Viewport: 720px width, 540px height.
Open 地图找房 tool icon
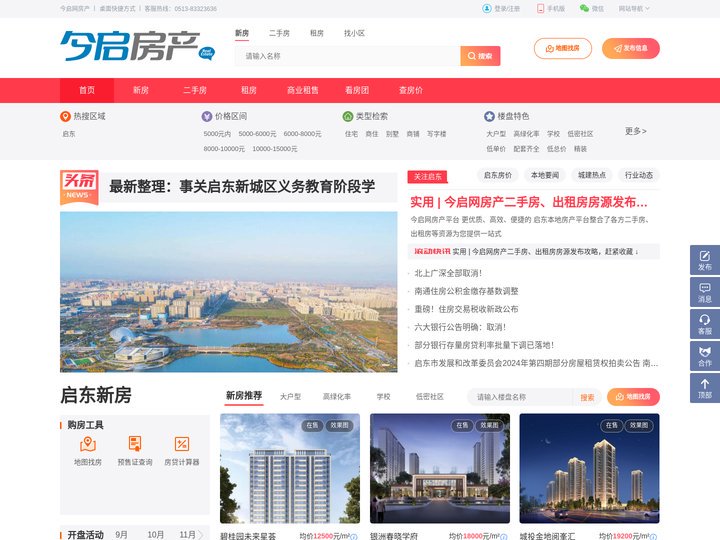(x=88, y=444)
